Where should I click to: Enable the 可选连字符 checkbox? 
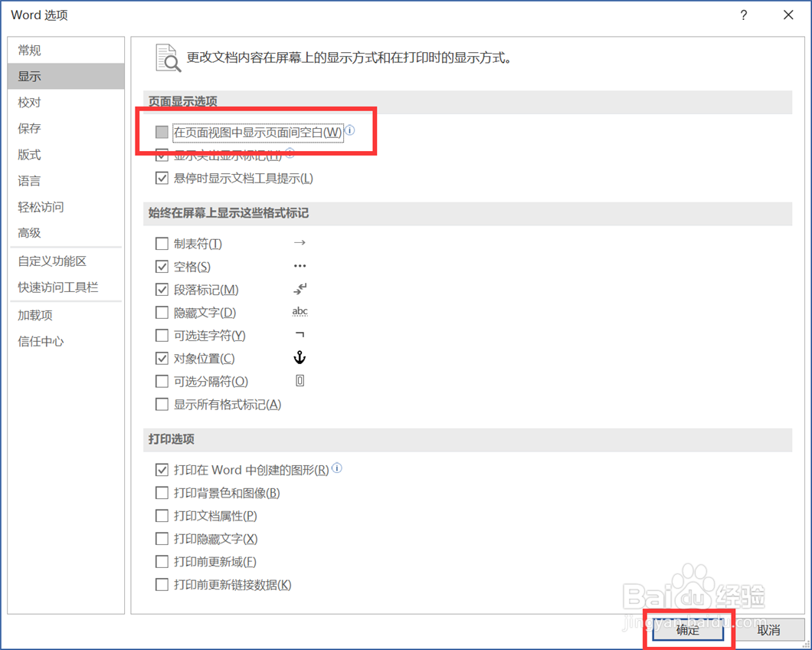point(162,336)
